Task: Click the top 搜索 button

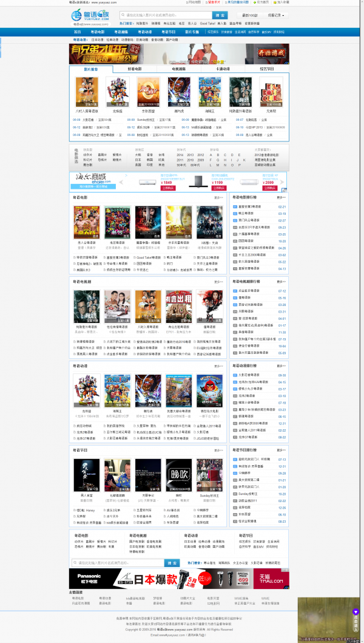Action: 220,15
